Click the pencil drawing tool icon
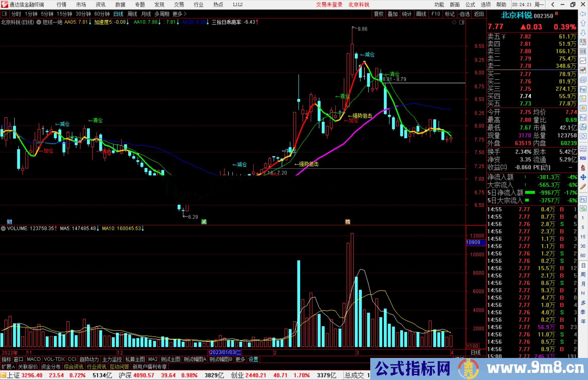Viewport: 588px width, 380px height. (x=583, y=187)
